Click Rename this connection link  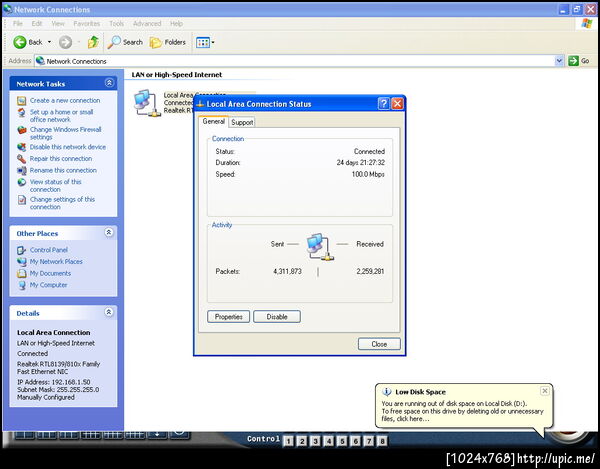point(63,170)
